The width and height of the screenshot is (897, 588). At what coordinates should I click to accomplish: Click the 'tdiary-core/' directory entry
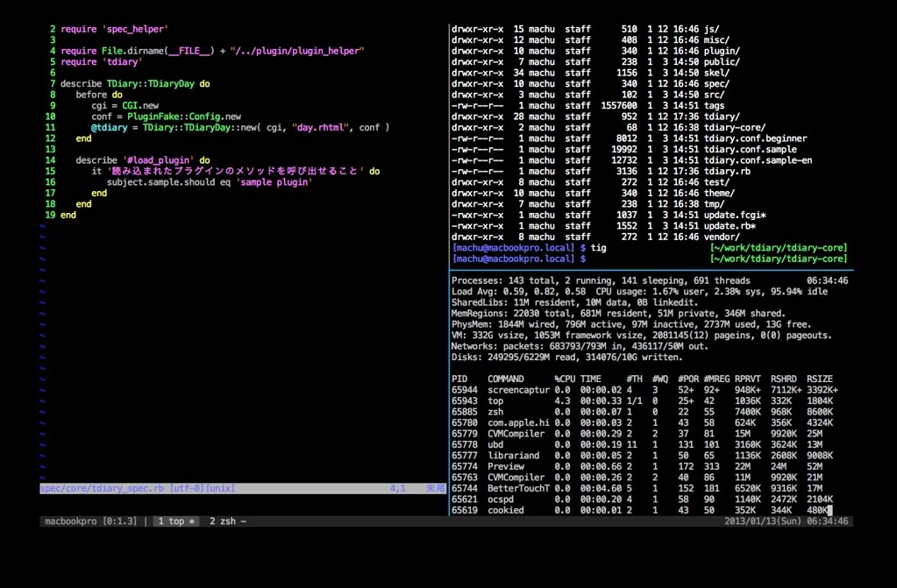tap(735, 128)
